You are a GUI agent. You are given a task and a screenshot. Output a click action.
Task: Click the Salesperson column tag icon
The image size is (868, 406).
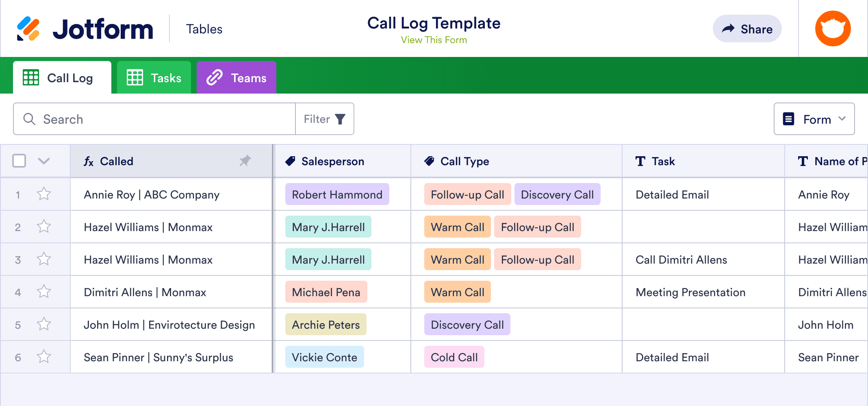tap(290, 161)
